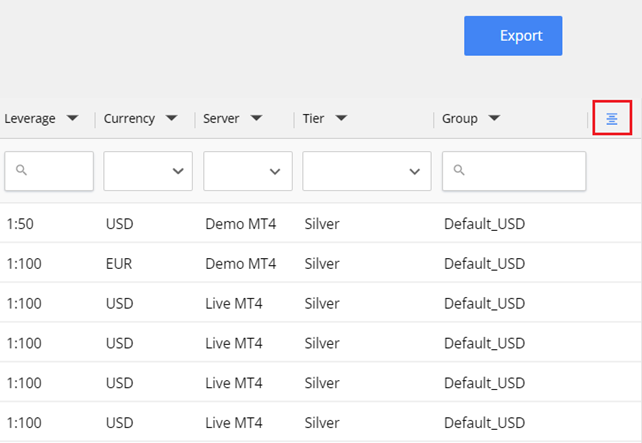This screenshot has height=443, width=642.
Task: Click the Group column header label
Action: pos(460,118)
